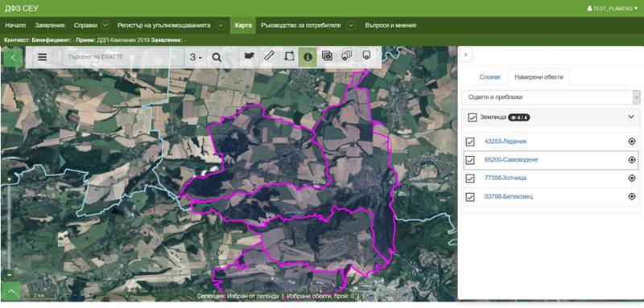Switch to the Слоеве tab
644x308 pixels.
click(x=490, y=76)
